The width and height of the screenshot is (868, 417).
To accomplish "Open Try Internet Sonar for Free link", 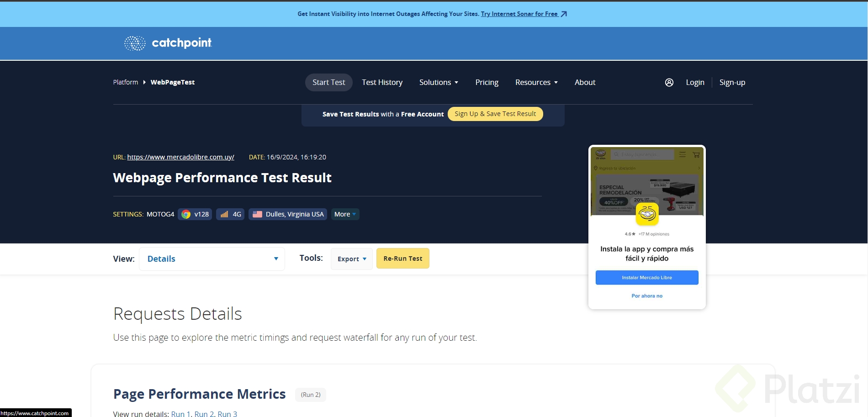I will tap(519, 14).
